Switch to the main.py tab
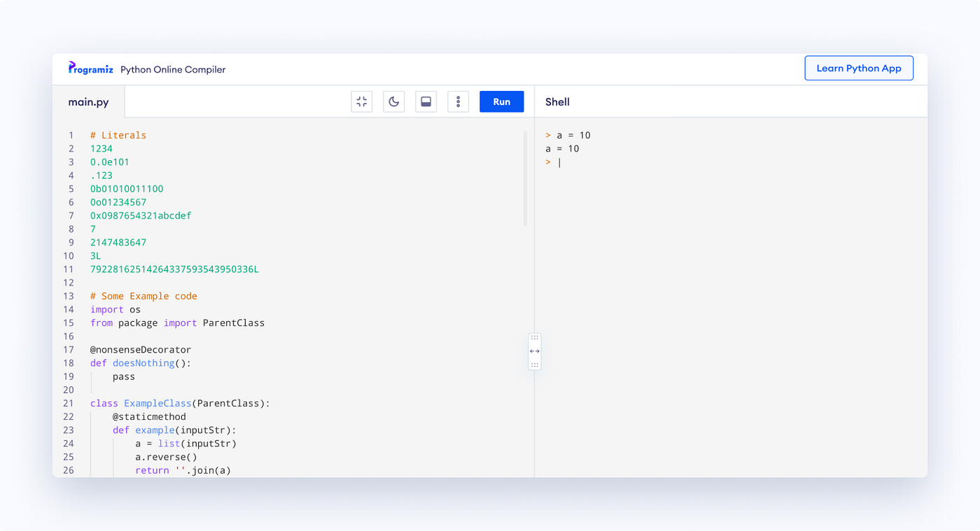The width and height of the screenshot is (980, 531). [x=88, y=101]
